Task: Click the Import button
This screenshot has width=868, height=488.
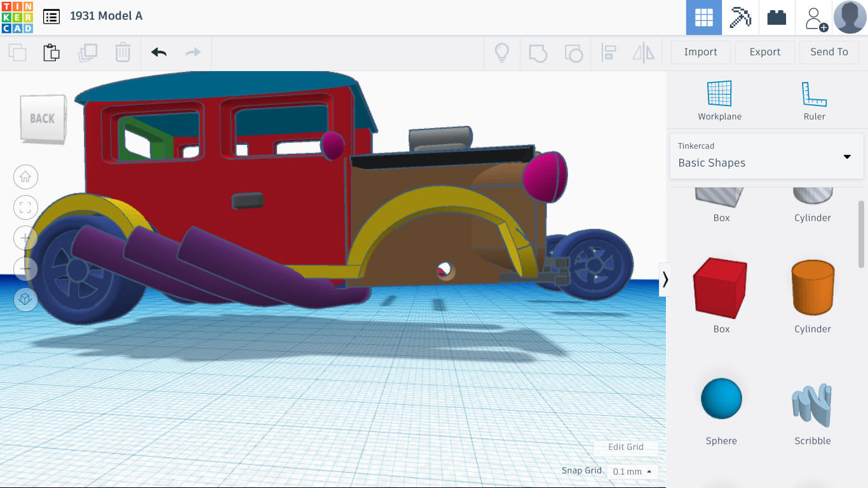Action: click(700, 51)
